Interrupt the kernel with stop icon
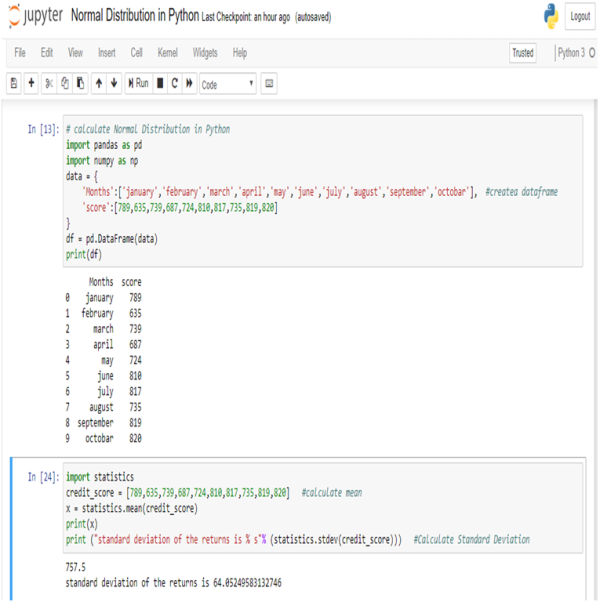This screenshot has height=602, width=600. (x=161, y=85)
